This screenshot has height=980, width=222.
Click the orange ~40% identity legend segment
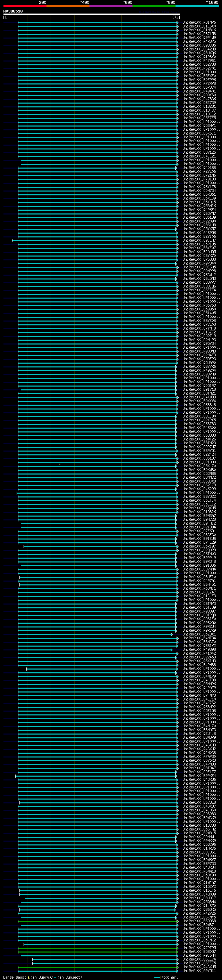tap(68, 6)
